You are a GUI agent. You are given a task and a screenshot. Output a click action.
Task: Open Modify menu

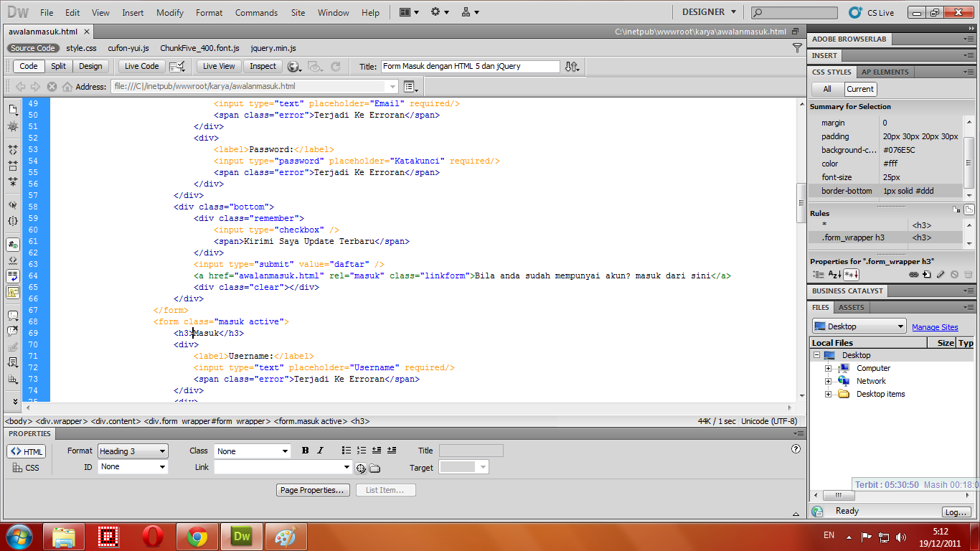(170, 12)
